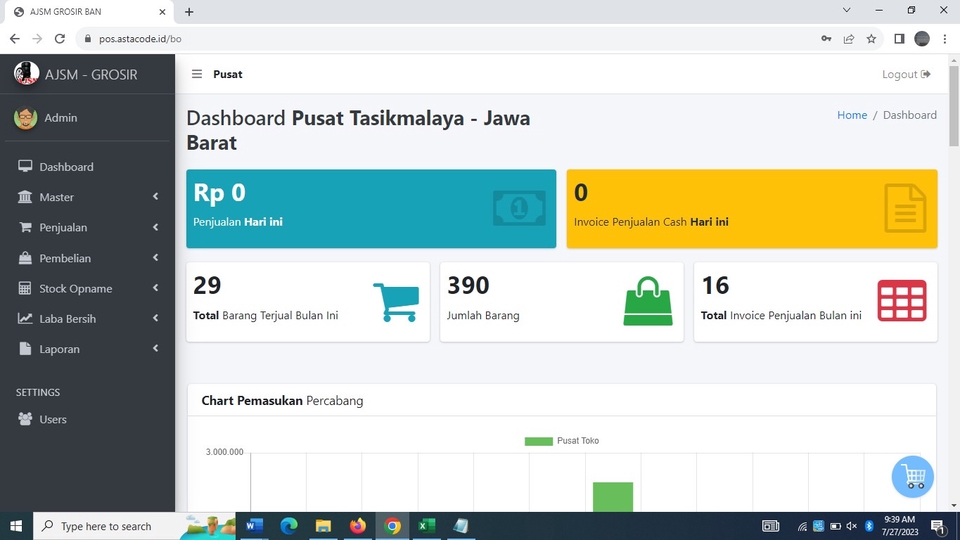Click the Users group icon
960x540 pixels.
coord(25,419)
